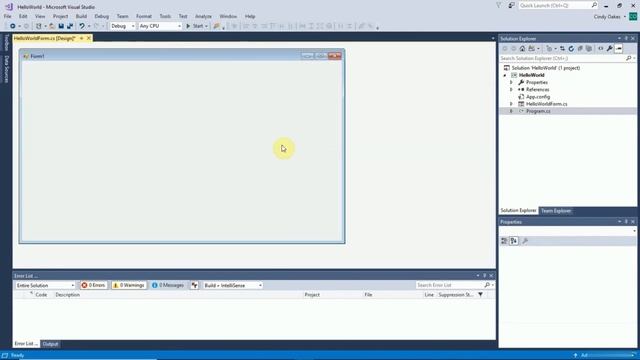Close the HelloWorldForm.cs [Design] tab
The height and width of the screenshot is (360, 640).
coord(89,38)
